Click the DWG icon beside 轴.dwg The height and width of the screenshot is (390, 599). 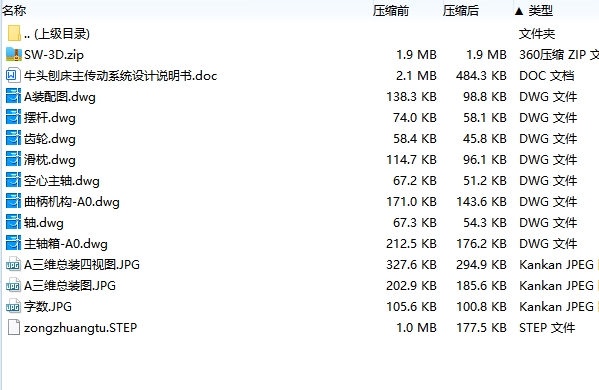[13, 223]
